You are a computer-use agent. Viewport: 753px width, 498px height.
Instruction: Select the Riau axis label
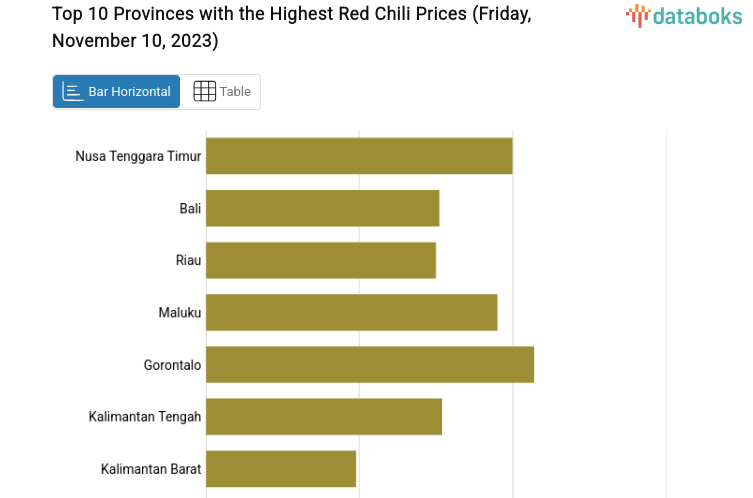point(188,260)
